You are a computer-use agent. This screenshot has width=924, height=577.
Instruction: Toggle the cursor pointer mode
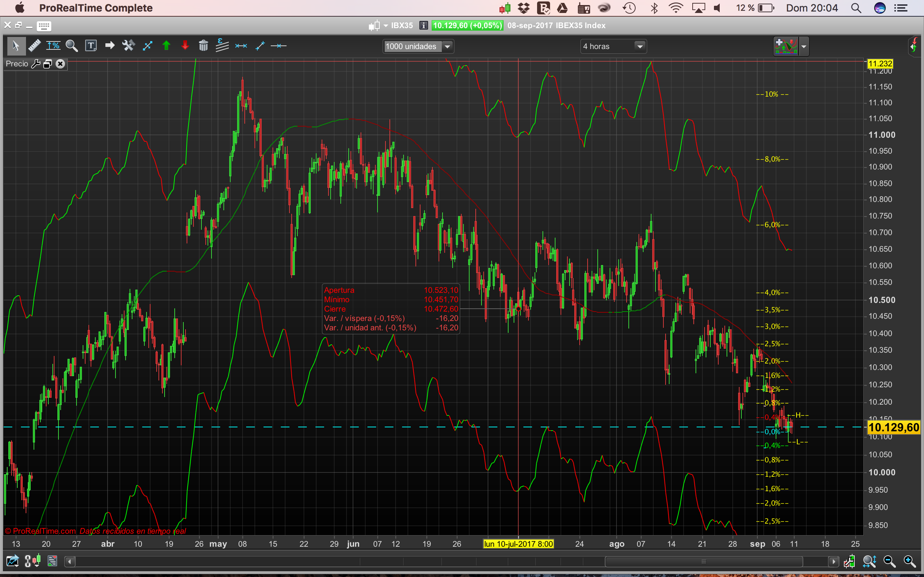click(x=16, y=46)
